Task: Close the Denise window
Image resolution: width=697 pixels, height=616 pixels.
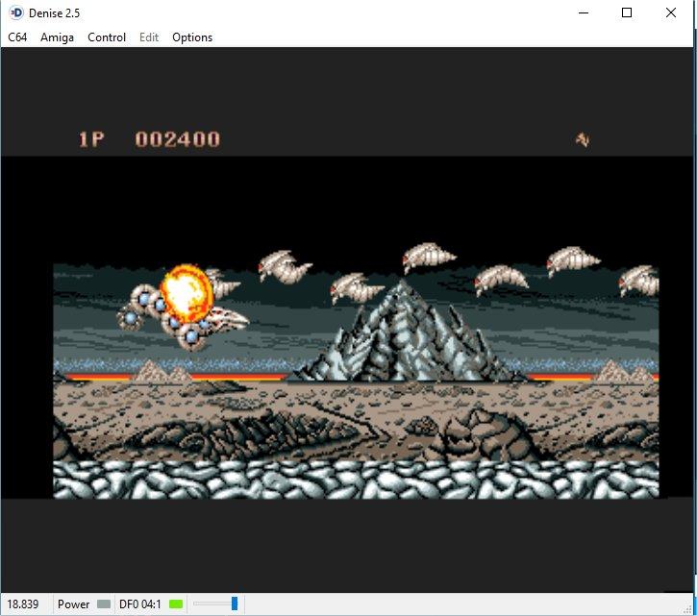Action: coord(671,12)
